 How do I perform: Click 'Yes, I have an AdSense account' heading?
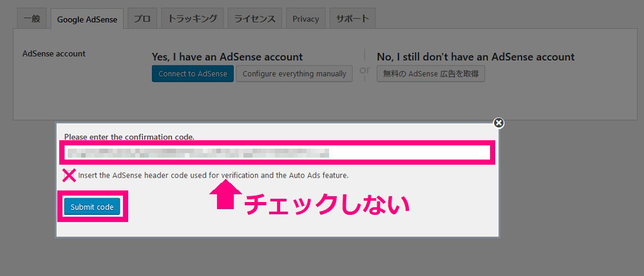pyautogui.click(x=227, y=57)
